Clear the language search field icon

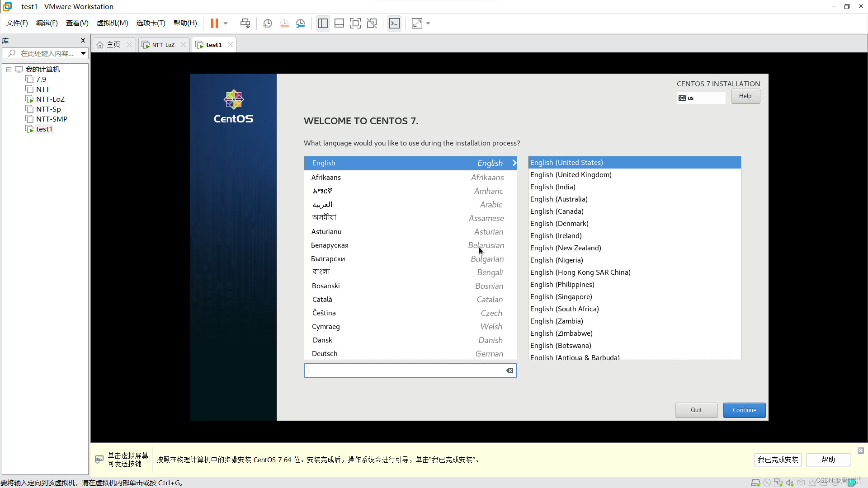[x=509, y=371]
